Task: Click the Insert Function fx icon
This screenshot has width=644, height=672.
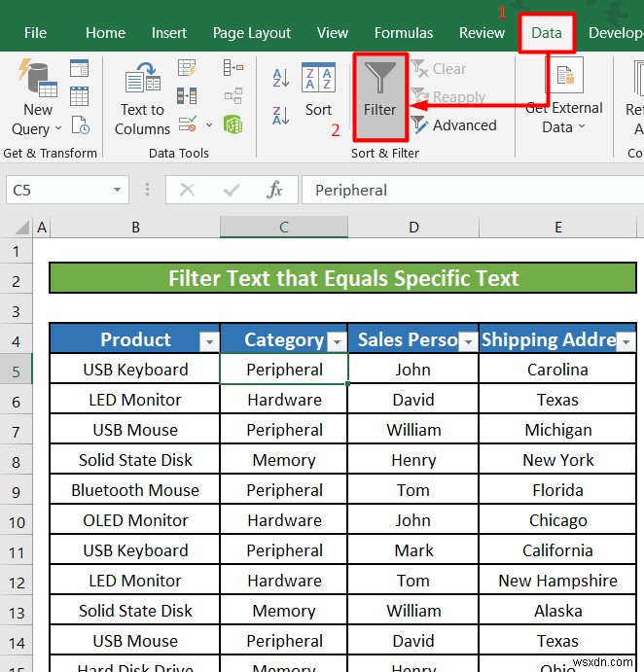Action: pos(274,190)
